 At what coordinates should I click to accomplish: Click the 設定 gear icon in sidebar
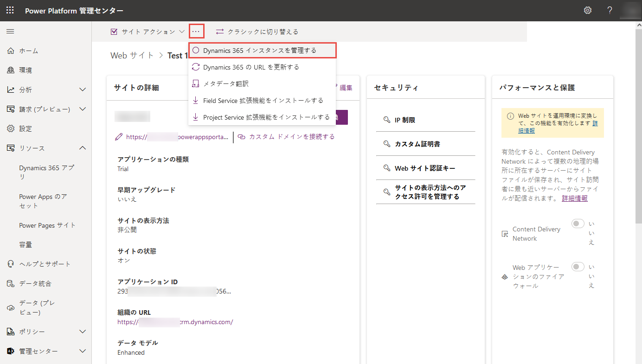[x=11, y=128]
